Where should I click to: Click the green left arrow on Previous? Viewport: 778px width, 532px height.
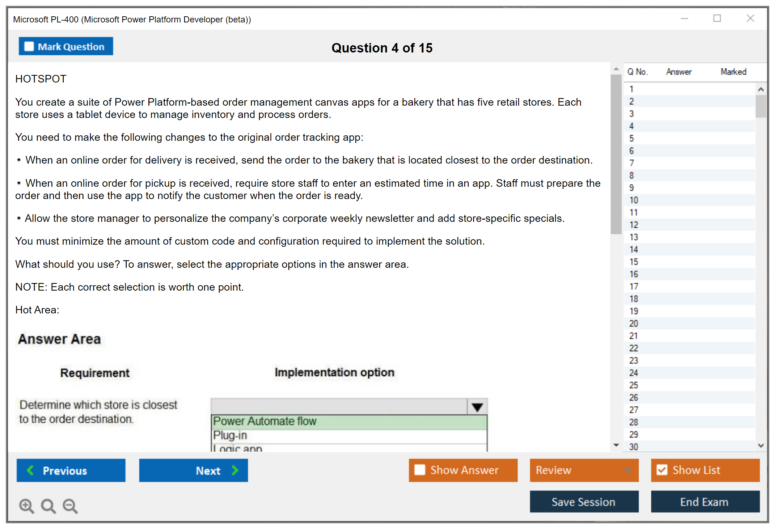30,470
